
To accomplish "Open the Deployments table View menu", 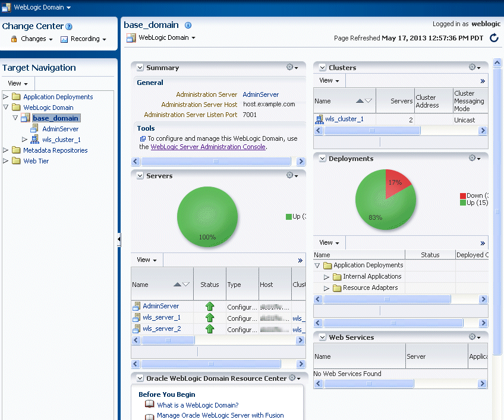I will pos(329,243).
